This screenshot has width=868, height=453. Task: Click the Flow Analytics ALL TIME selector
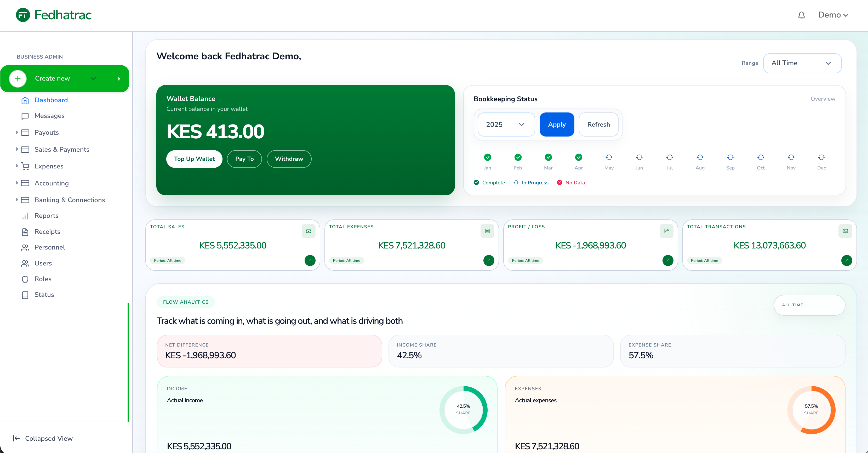coord(809,305)
